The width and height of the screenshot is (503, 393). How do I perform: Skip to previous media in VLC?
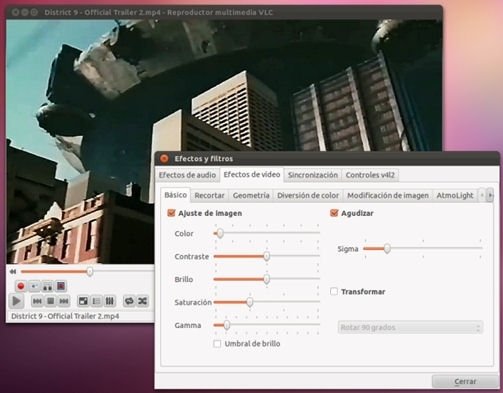tap(37, 301)
